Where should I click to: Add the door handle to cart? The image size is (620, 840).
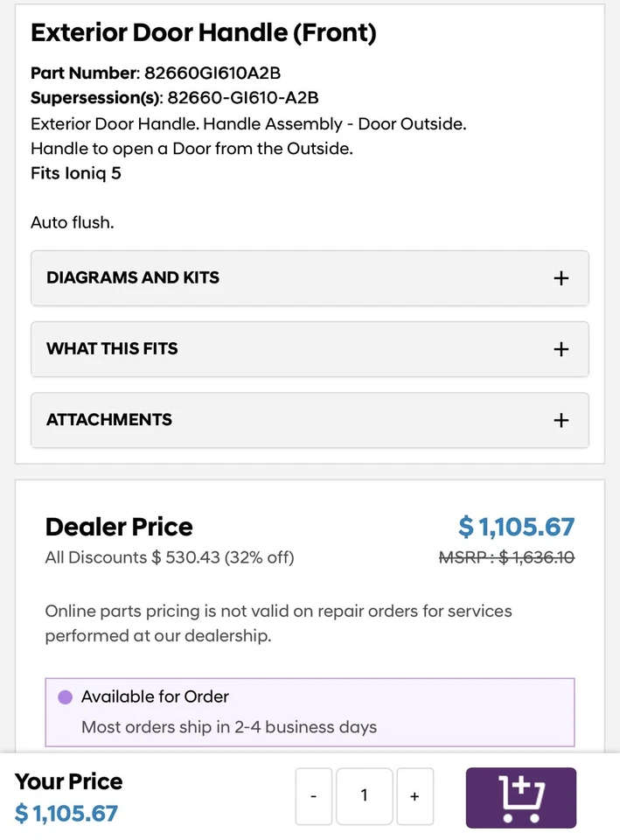point(520,797)
